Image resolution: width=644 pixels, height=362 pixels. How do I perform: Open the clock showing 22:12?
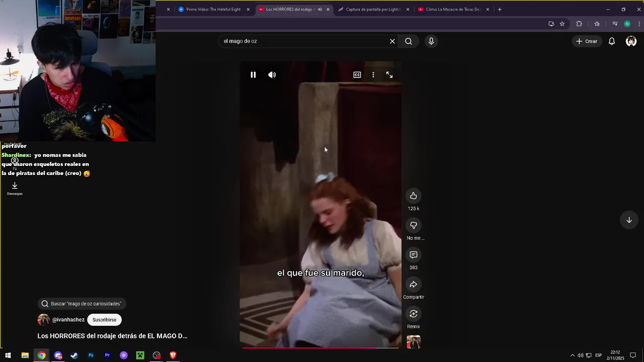pos(615,355)
